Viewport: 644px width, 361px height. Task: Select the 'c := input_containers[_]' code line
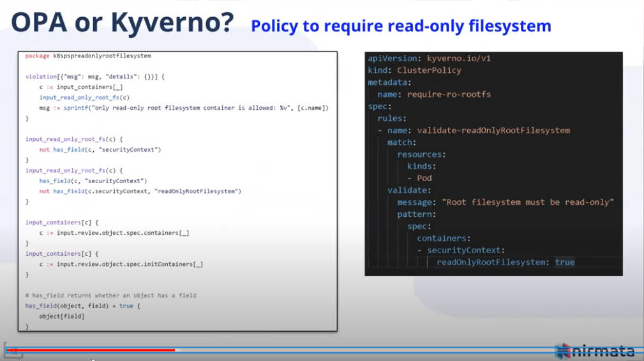coord(81,87)
